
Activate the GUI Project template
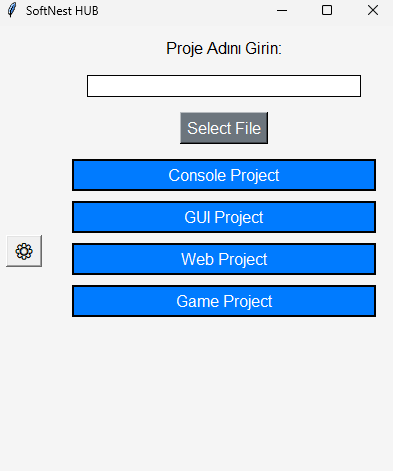click(224, 217)
